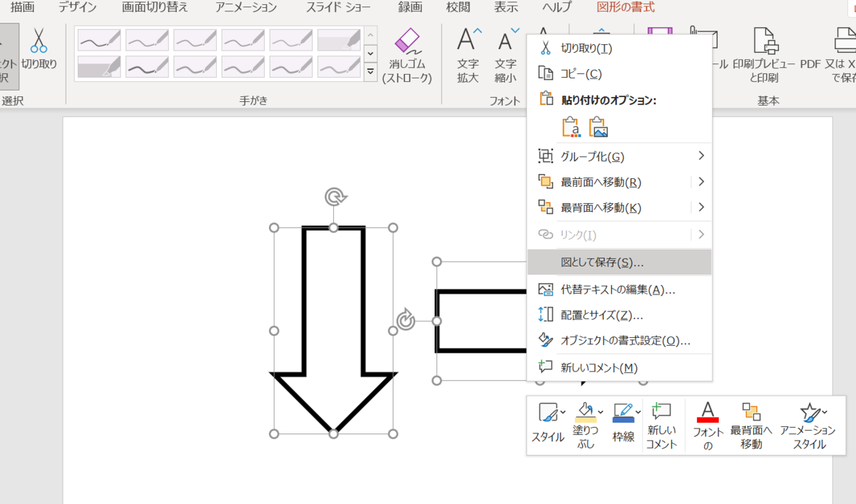Choose Size and Position (配置とサイズ)

619,314
